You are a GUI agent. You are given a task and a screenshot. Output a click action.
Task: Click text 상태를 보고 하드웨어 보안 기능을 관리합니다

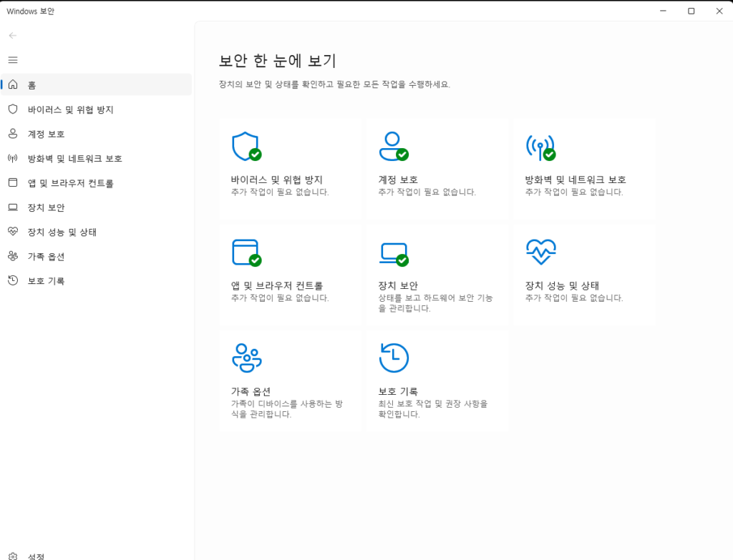[x=435, y=303]
